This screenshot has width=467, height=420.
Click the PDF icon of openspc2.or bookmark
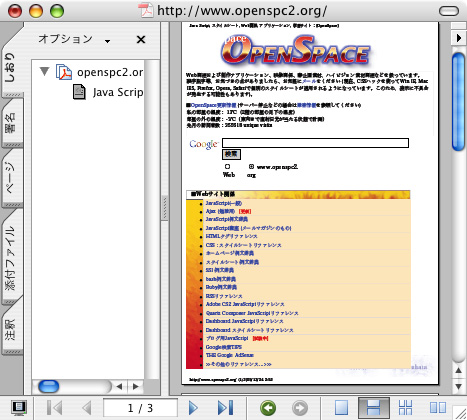point(63,72)
